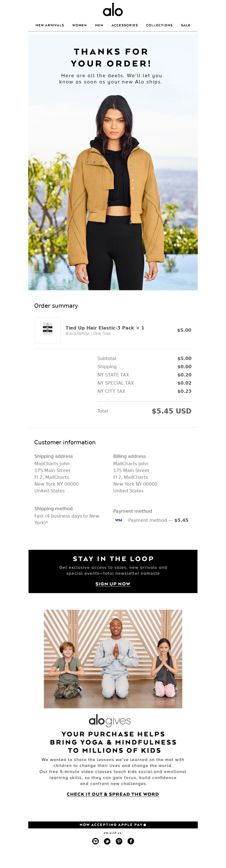The height and width of the screenshot is (868, 226).
Task: Open the Facebook social icon
Action: [x=131, y=841]
